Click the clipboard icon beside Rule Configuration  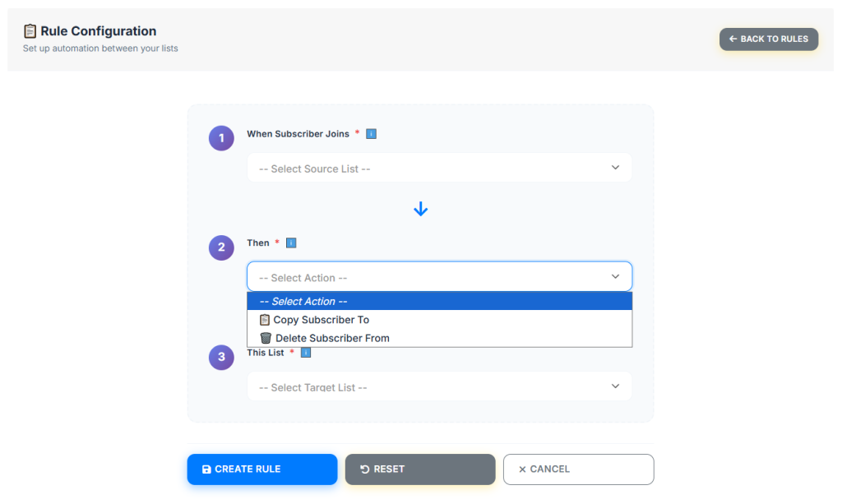click(30, 31)
